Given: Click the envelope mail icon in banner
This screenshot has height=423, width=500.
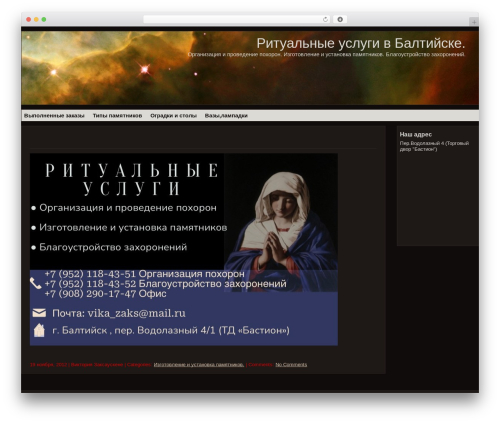Looking at the screenshot, I should pyautogui.click(x=39, y=313).
